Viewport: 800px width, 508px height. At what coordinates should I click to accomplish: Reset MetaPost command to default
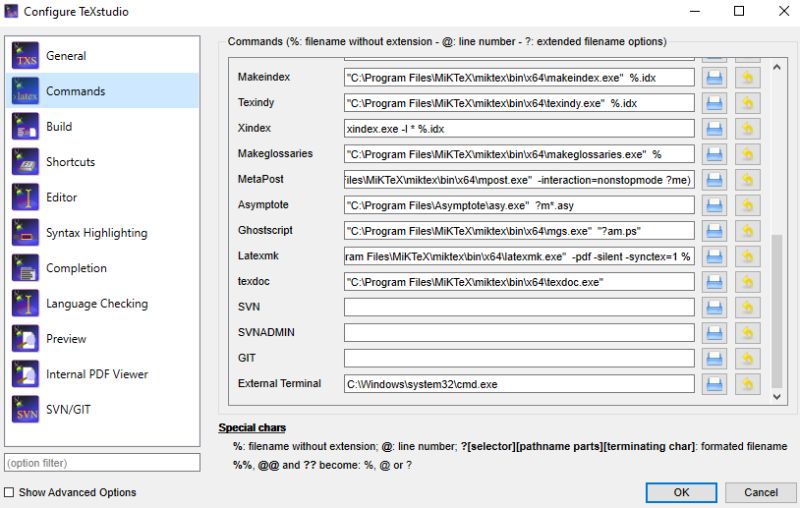747,180
